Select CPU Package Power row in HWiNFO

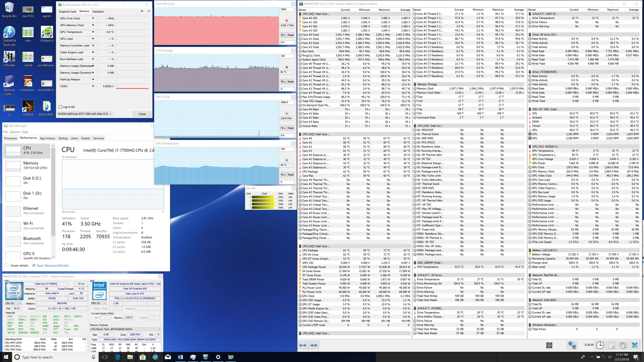tap(355, 267)
